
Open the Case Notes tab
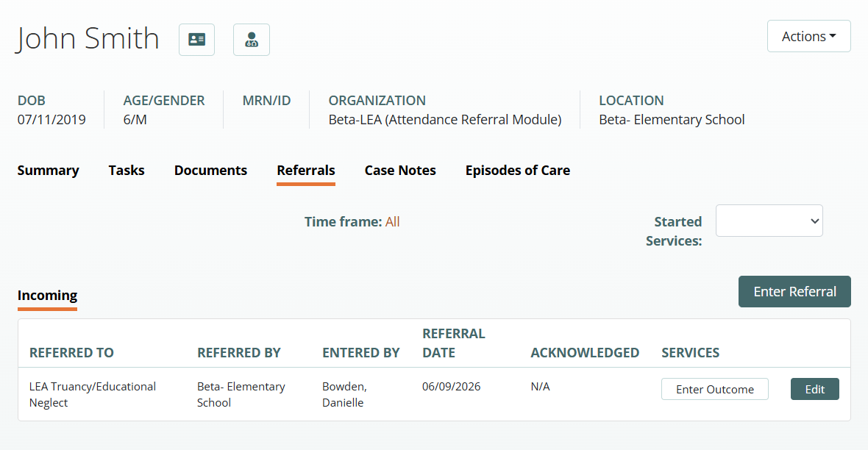coord(400,170)
